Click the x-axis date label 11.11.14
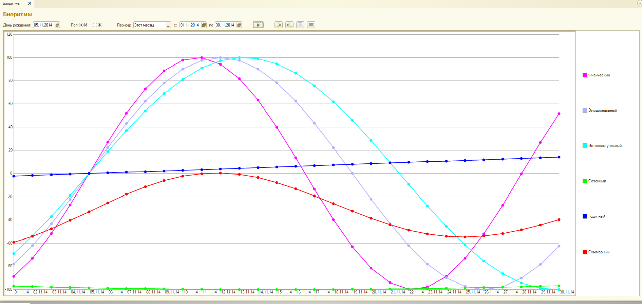This screenshot has width=644, height=305. click(x=210, y=292)
